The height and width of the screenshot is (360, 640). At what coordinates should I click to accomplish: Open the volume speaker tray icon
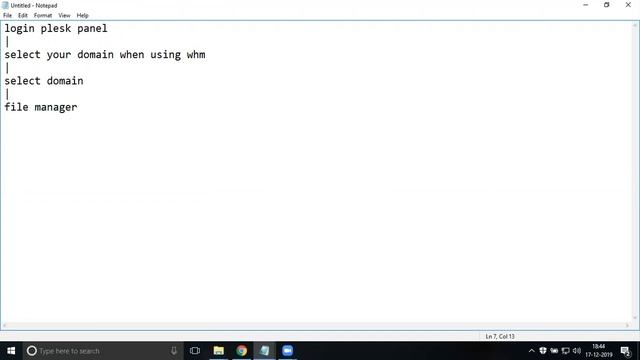(577, 351)
